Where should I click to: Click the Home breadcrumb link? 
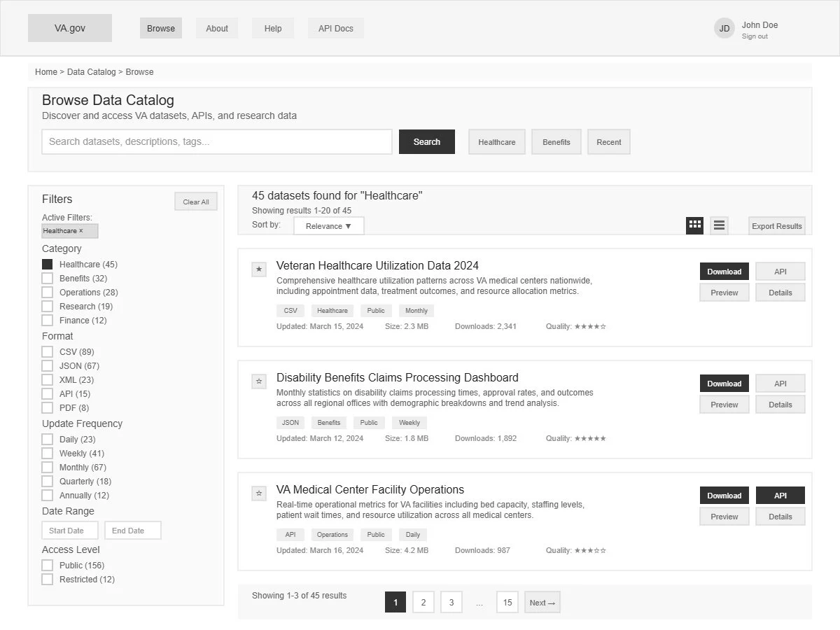coord(46,72)
